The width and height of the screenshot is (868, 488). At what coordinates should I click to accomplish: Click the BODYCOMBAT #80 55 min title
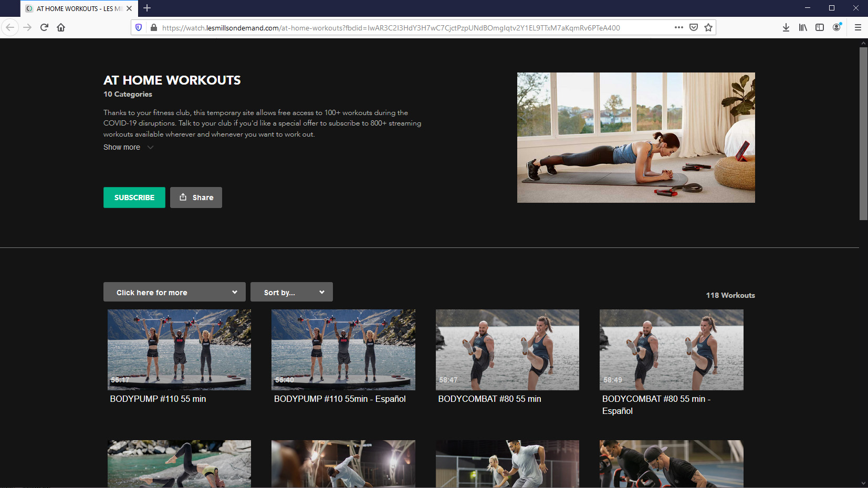(489, 399)
